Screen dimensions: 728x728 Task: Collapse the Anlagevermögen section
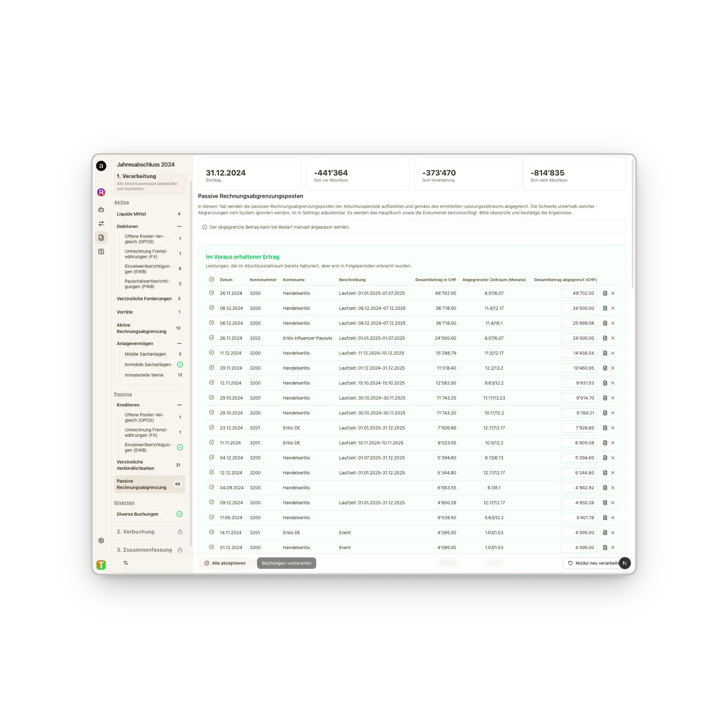(180, 344)
